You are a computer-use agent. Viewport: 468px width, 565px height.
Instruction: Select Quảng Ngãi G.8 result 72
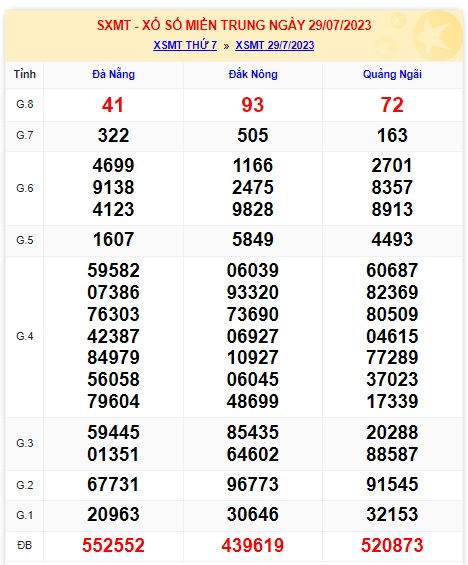click(x=392, y=105)
